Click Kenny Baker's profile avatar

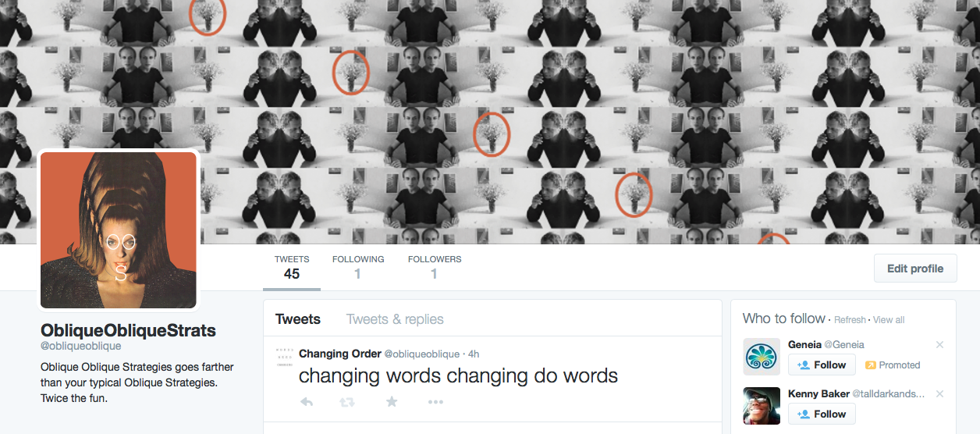tap(762, 406)
